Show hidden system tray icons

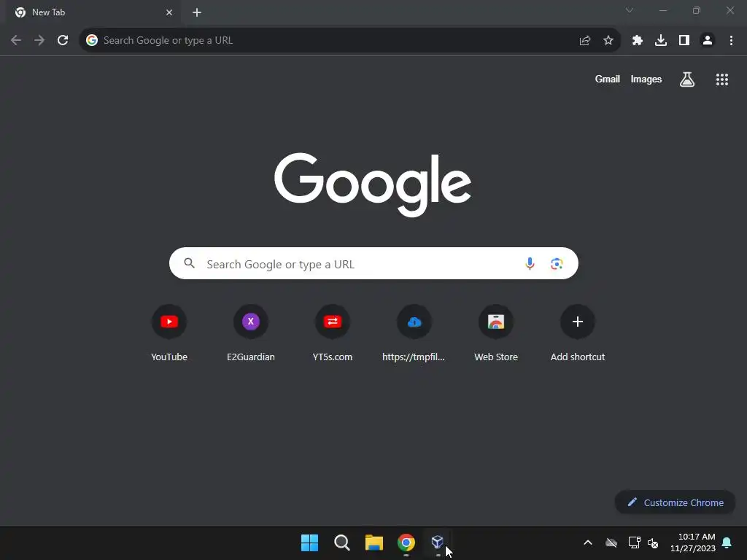[x=588, y=542]
